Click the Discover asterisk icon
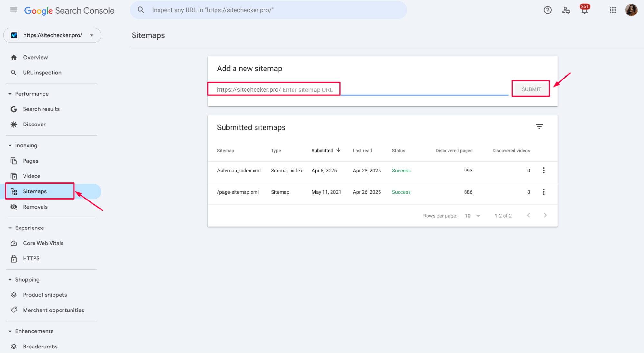The height and width of the screenshot is (353, 644). (14, 125)
